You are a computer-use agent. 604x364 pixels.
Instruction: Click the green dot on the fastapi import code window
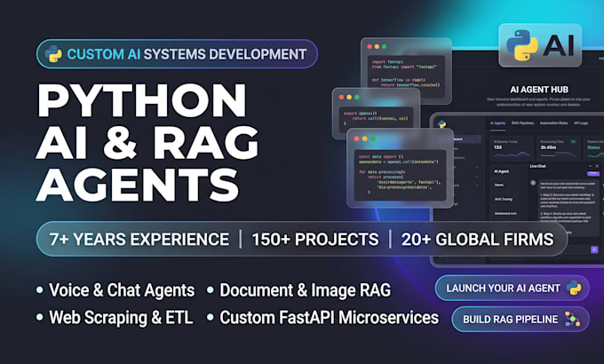pos(384,46)
